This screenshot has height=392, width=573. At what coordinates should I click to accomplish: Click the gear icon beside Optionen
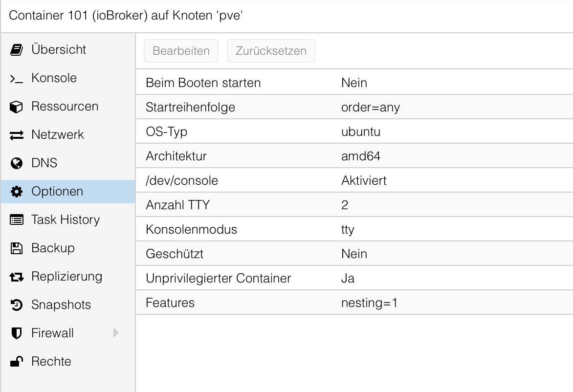point(17,192)
